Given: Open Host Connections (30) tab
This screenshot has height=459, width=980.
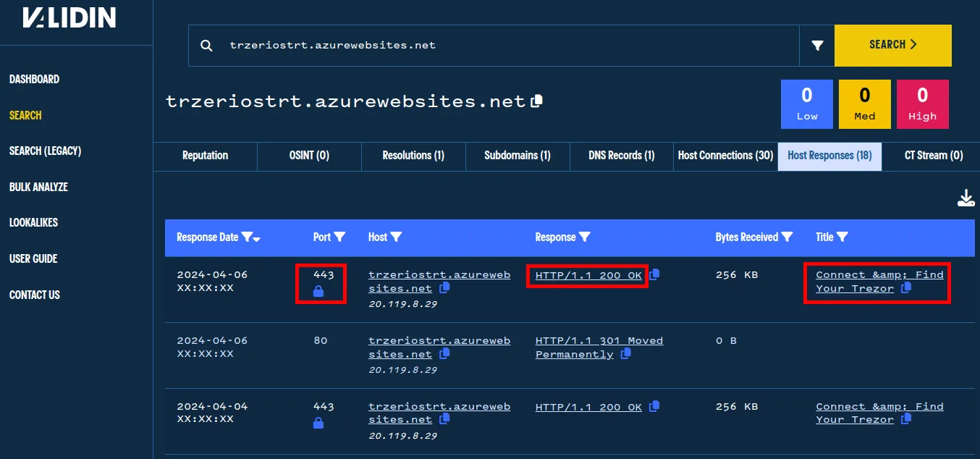Looking at the screenshot, I should tap(726, 156).
